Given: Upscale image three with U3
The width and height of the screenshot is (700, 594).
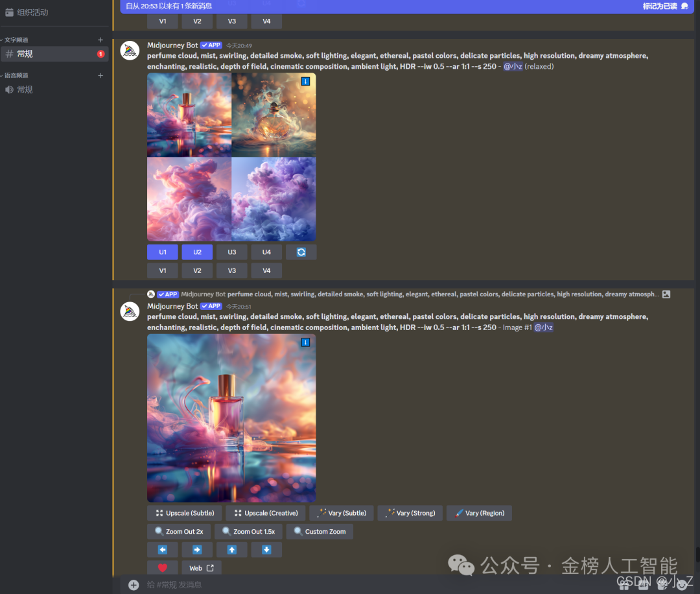Looking at the screenshot, I should click(x=231, y=252).
